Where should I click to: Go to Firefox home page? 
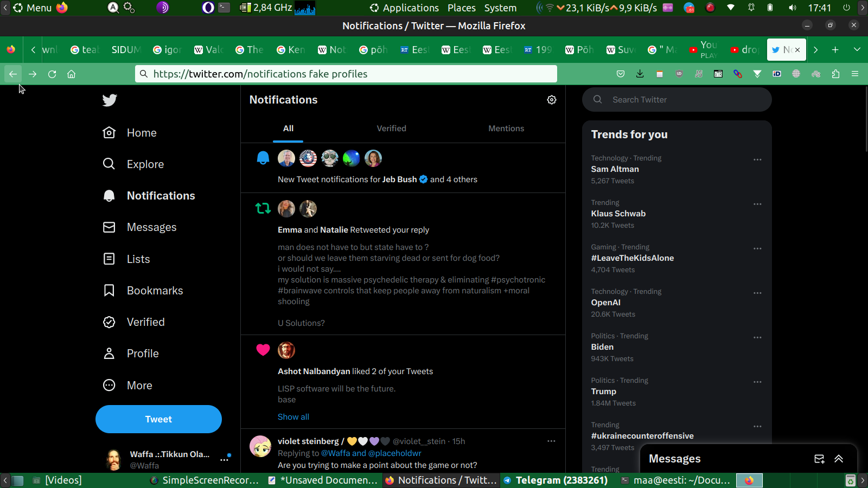tap(71, 74)
